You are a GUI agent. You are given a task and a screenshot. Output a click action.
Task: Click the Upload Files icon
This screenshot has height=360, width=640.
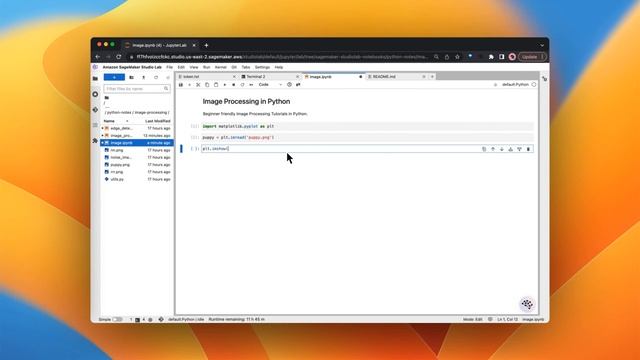(x=144, y=77)
